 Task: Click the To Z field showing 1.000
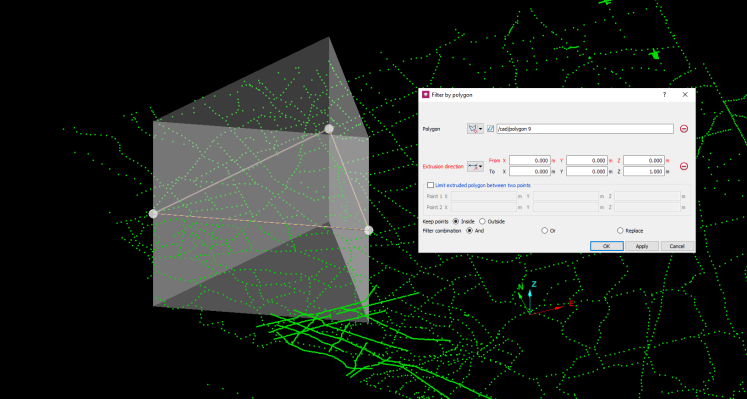point(644,171)
